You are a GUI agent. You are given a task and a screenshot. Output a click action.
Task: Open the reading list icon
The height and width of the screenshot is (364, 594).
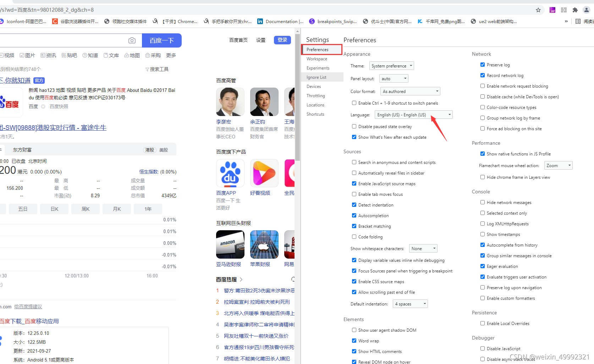click(x=578, y=21)
